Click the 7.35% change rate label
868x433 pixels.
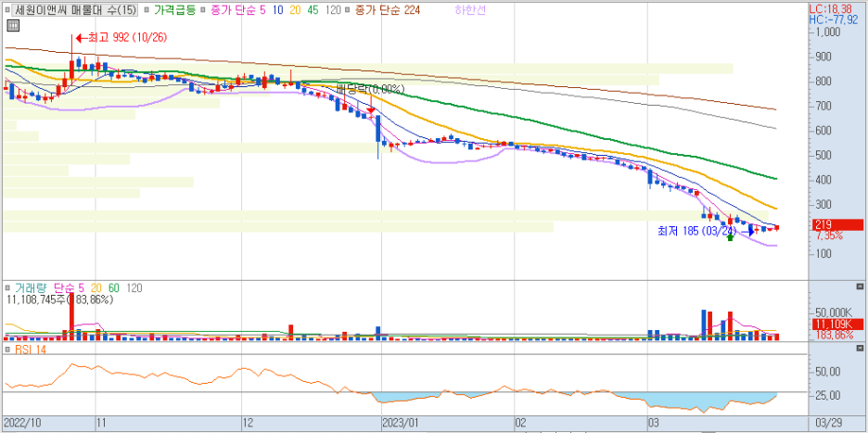[x=830, y=236]
